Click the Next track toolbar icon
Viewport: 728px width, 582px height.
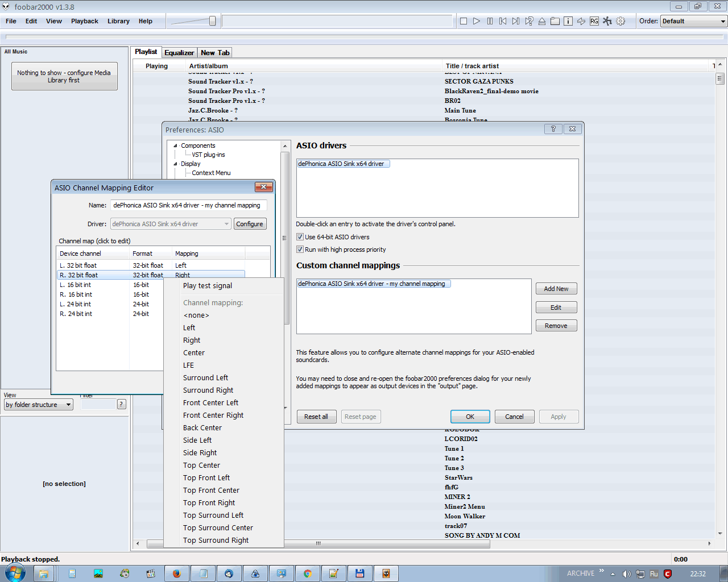coord(516,21)
